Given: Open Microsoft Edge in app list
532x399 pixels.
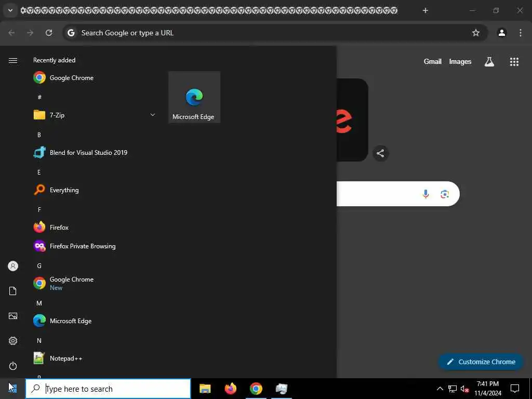Looking at the screenshot, I should point(95,321).
